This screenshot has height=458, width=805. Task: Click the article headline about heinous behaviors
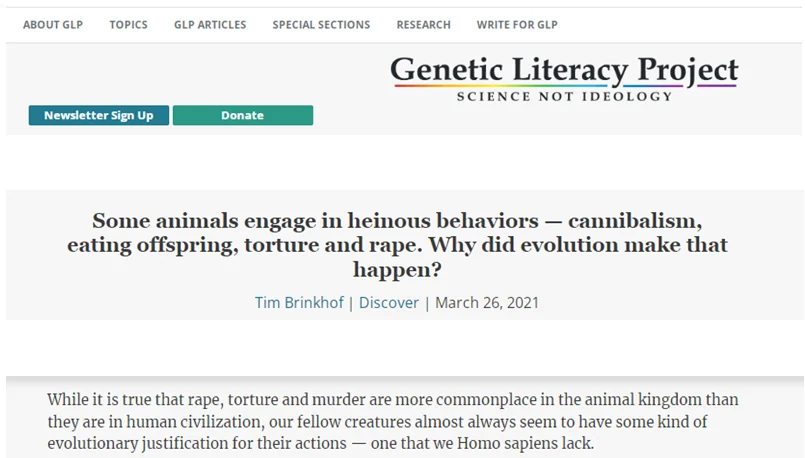tap(397, 245)
